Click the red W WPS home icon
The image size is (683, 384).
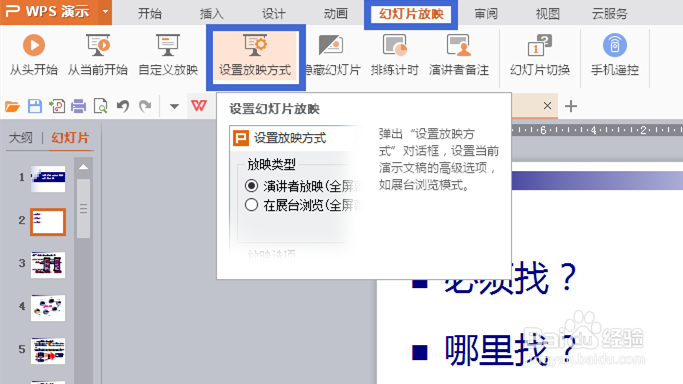click(x=199, y=106)
